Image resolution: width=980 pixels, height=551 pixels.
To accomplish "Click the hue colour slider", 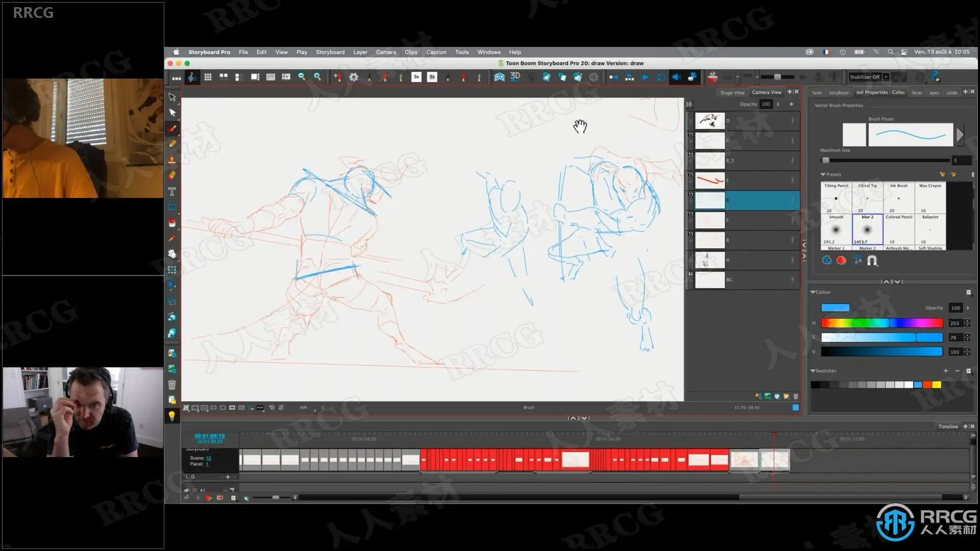I will (881, 323).
